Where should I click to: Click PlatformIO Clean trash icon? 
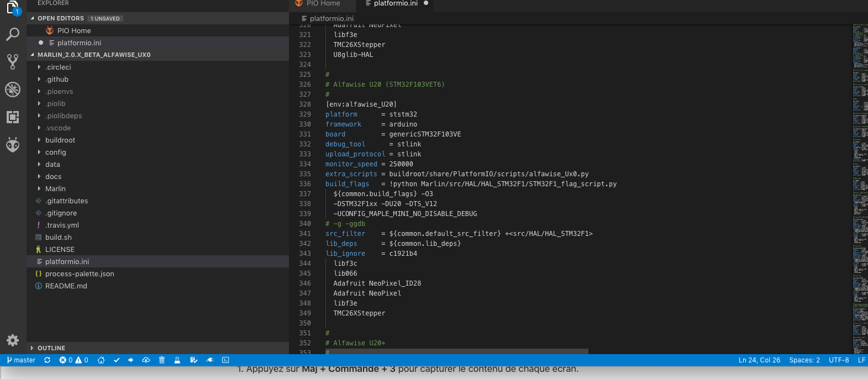tap(162, 360)
